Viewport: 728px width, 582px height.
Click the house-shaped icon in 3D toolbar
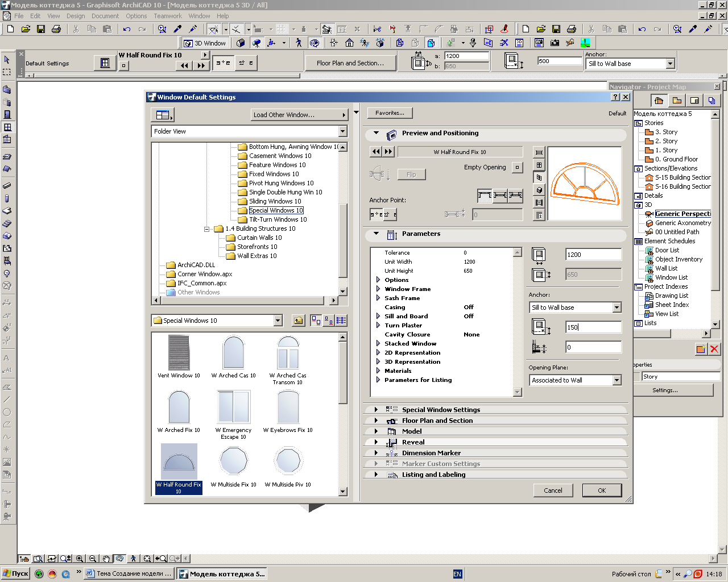(x=349, y=43)
